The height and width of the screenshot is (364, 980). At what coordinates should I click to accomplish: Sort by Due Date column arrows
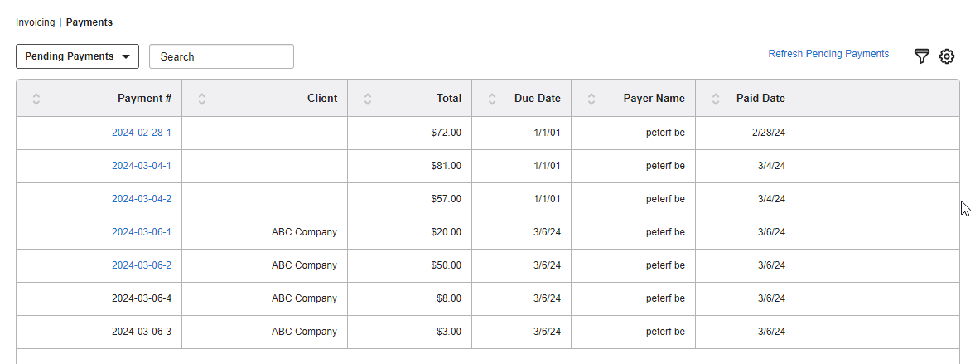(x=492, y=99)
